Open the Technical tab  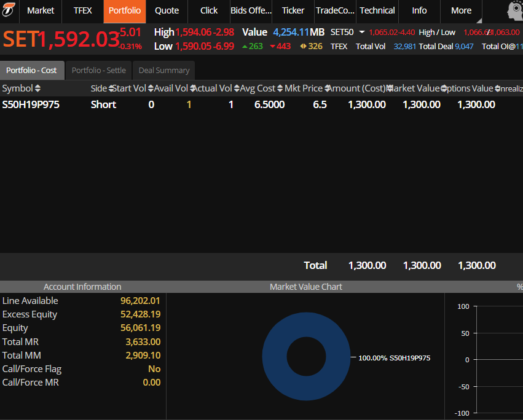point(377,10)
